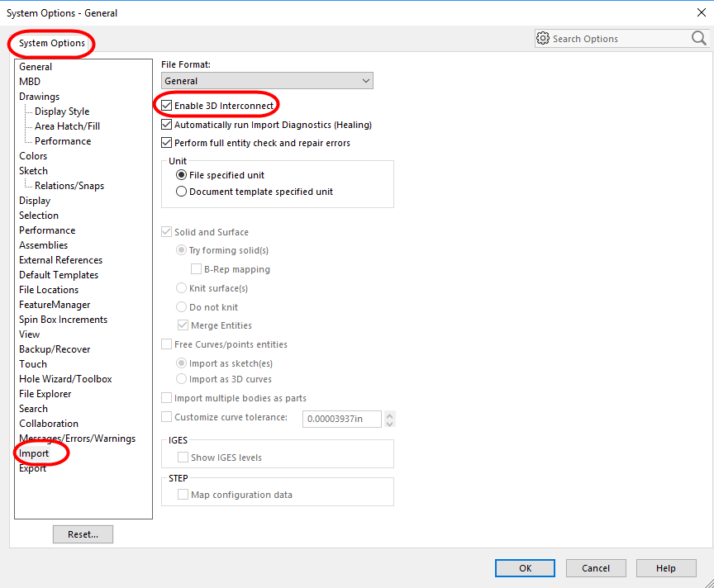
Task: Select Hole Wizard/Toolbox option
Action: click(65, 379)
